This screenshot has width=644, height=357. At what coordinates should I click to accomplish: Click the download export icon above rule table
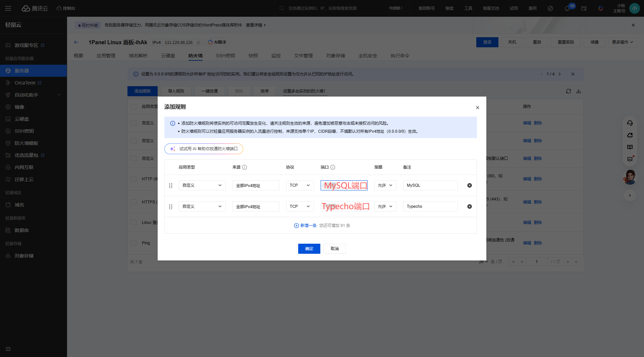coord(579,91)
